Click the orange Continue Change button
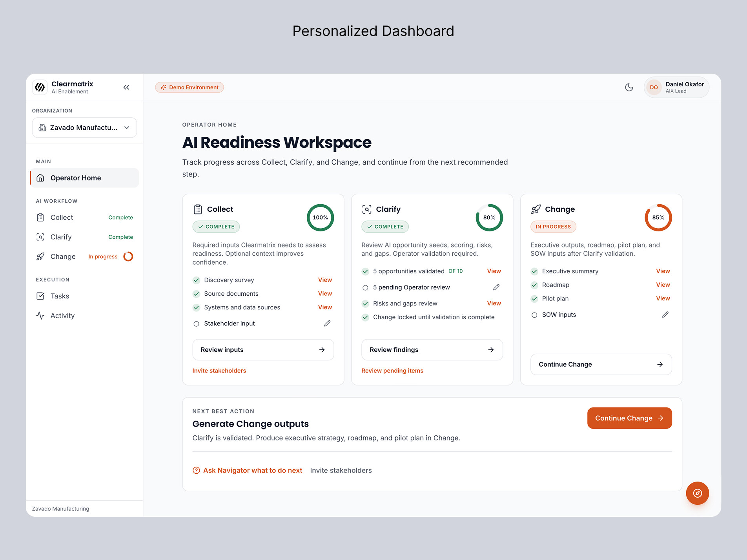 coord(630,418)
